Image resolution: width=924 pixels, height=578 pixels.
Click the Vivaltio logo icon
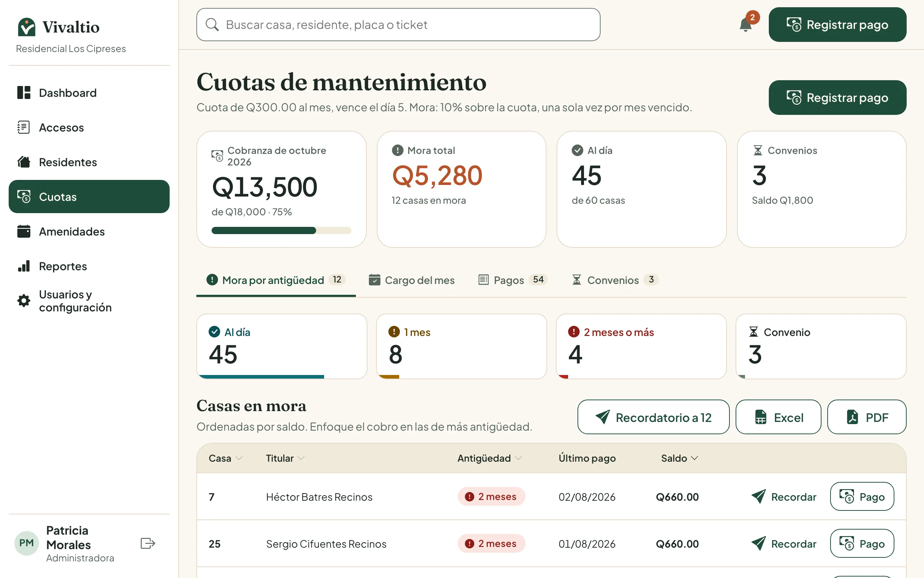point(26,27)
